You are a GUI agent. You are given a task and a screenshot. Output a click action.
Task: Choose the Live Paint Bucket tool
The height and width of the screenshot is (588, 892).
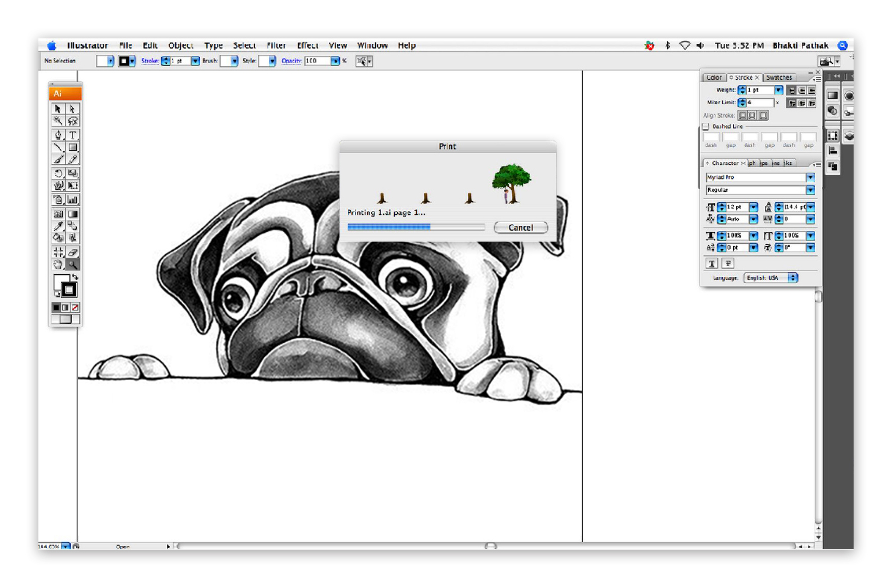click(58, 238)
